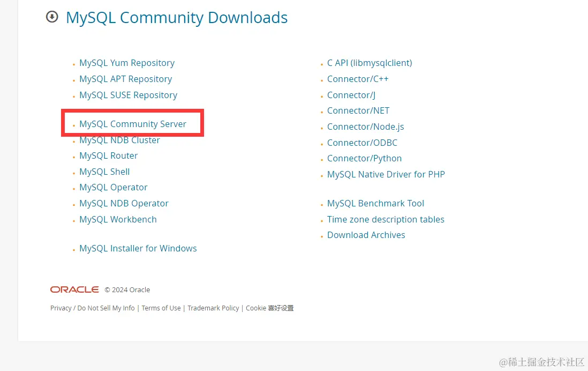Visit the MySQL Benchmark Tool page
Image resolution: width=588 pixels, height=371 pixels.
375,203
